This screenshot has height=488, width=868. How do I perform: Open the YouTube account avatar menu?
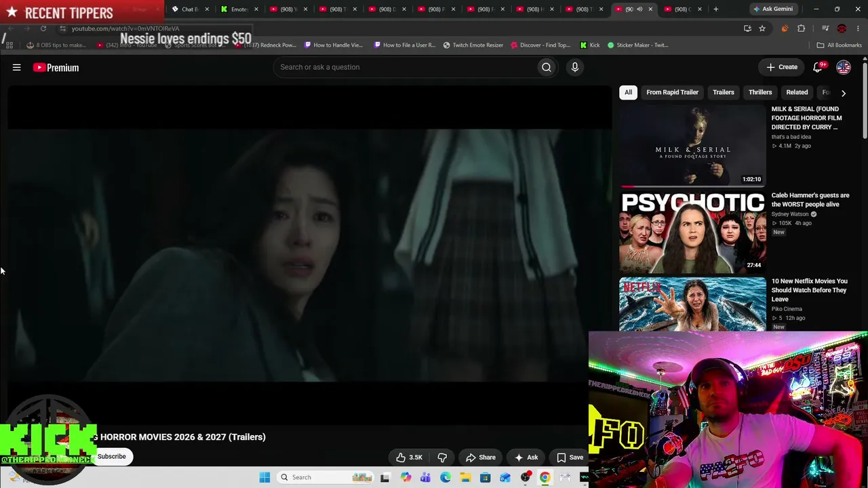(x=844, y=67)
